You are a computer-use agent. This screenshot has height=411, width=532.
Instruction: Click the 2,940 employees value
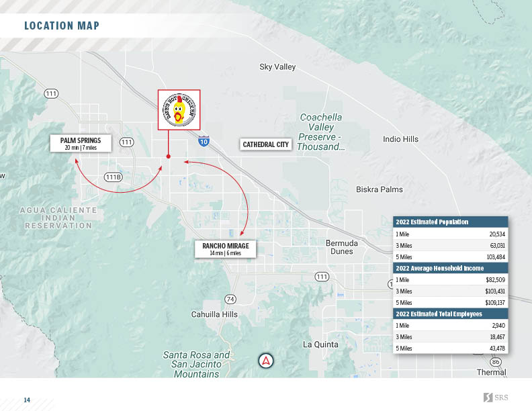498,326
